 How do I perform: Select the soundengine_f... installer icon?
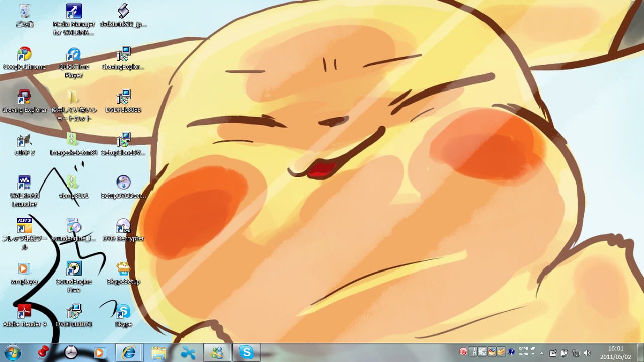(x=73, y=230)
